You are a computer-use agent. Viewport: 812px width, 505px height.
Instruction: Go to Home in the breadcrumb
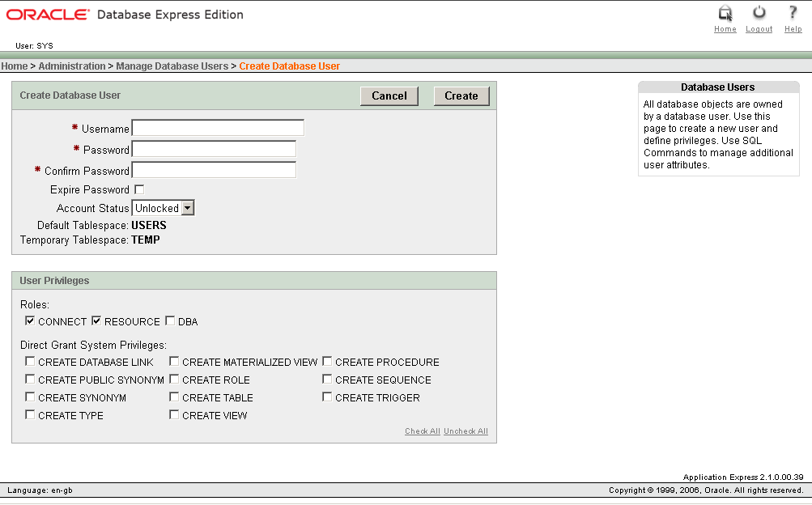tap(14, 66)
